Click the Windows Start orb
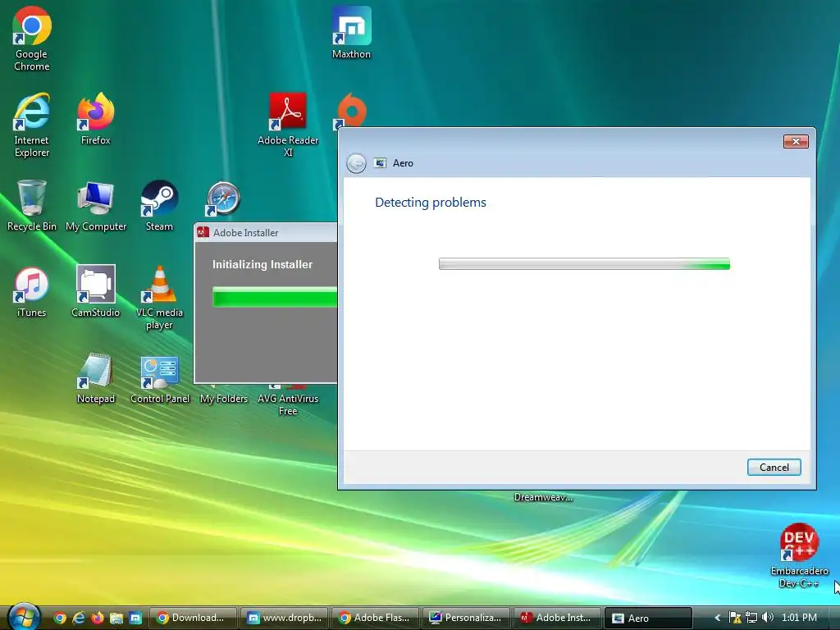 (24, 617)
